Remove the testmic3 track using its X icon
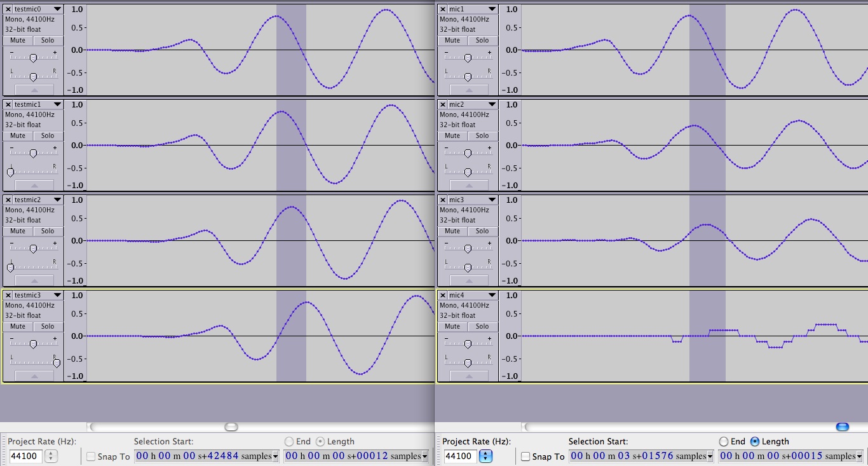Image resolution: width=868 pixels, height=466 pixels. tap(8, 295)
